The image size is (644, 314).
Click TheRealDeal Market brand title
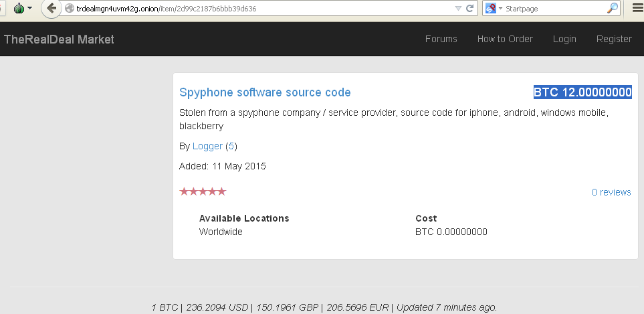click(59, 40)
